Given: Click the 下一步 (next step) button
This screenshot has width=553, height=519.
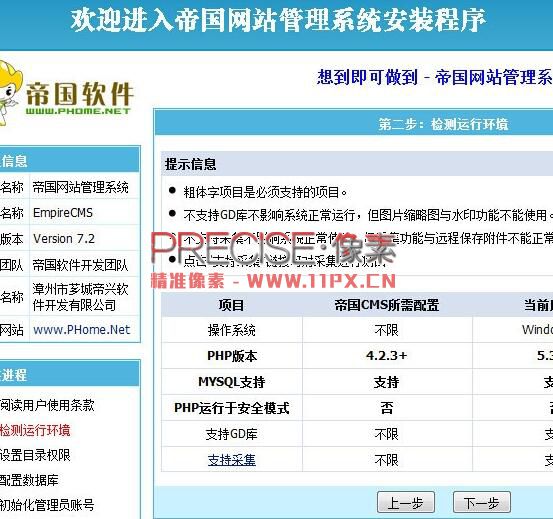Looking at the screenshot, I should pyautogui.click(x=482, y=502).
